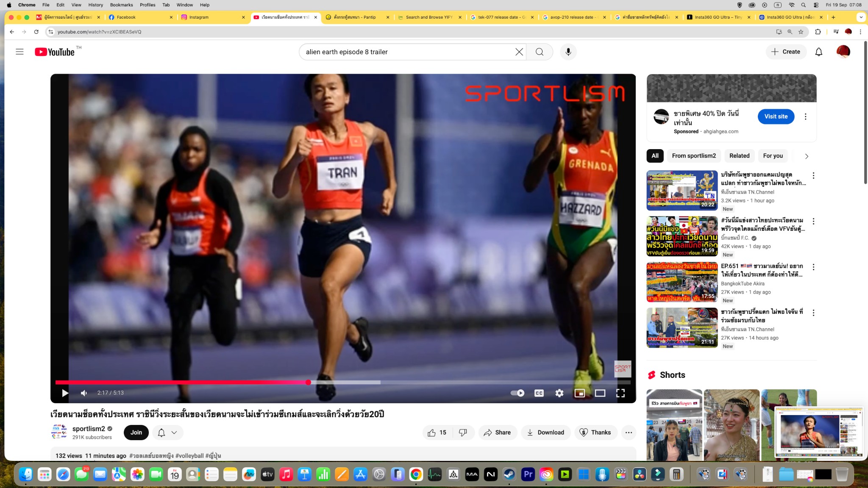868x488 pixels.
Task: Open Finder from the Dock
Action: click(x=26, y=474)
